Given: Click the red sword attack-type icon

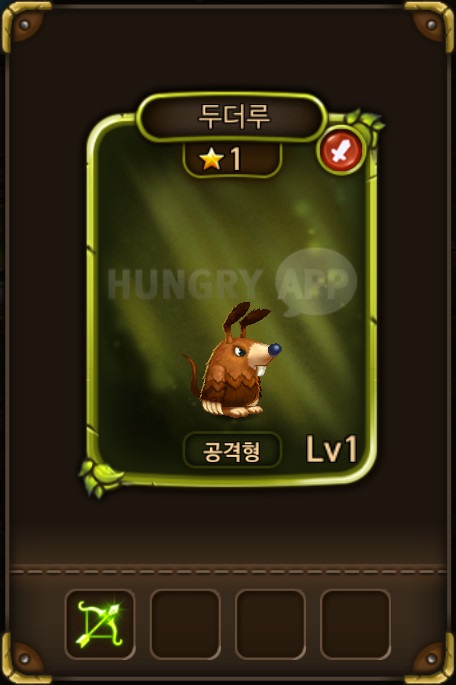Looking at the screenshot, I should point(342,151).
